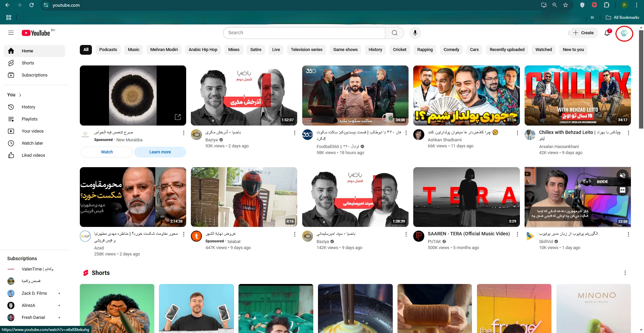The width and height of the screenshot is (644, 333).
Task: Bookmark this page with the star icon
Action: pyautogui.click(x=566, y=5)
